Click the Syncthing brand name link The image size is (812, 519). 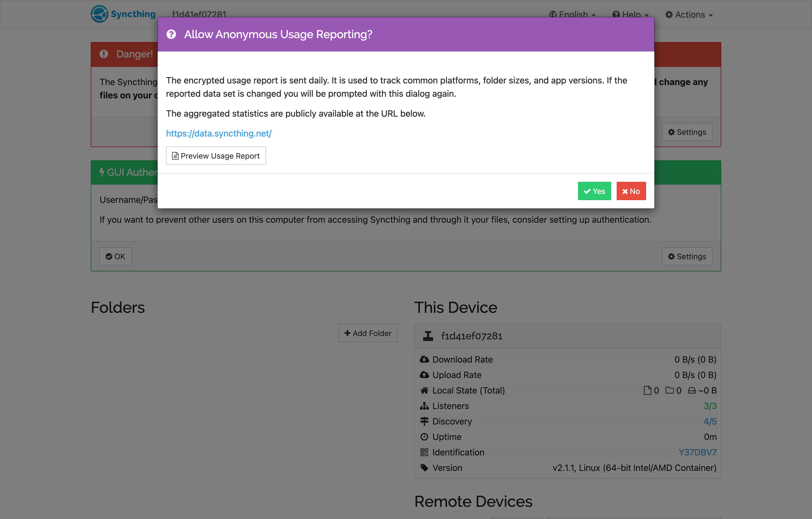[x=133, y=14]
